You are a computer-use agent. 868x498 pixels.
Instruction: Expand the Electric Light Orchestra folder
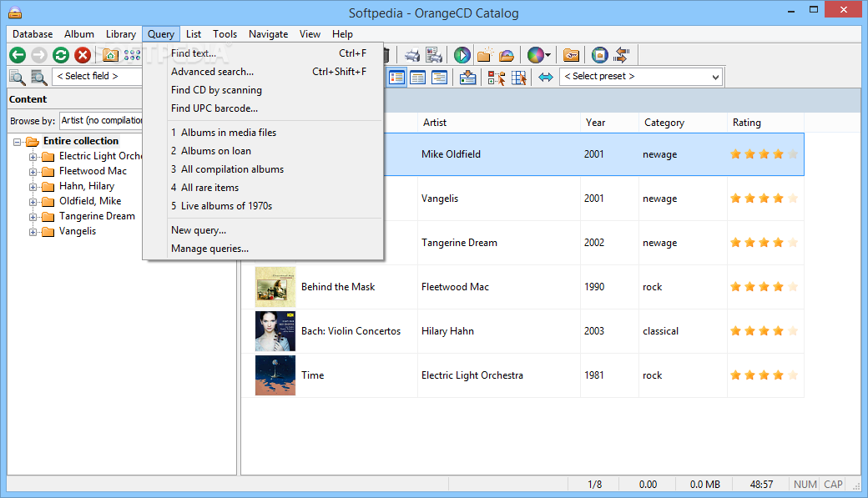click(x=33, y=157)
